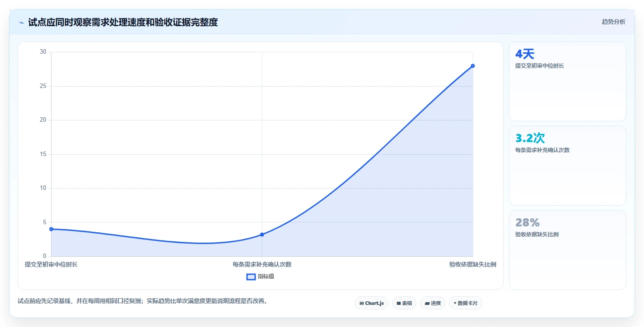Open the 4天 metric card
This screenshot has width=644, height=327.
click(x=568, y=82)
